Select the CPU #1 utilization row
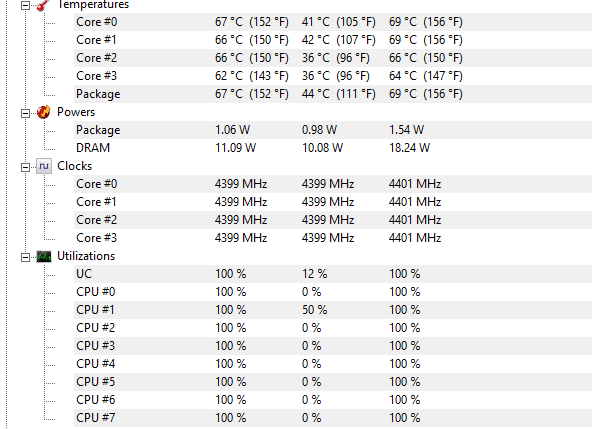The width and height of the screenshot is (592, 429). click(x=333, y=310)
